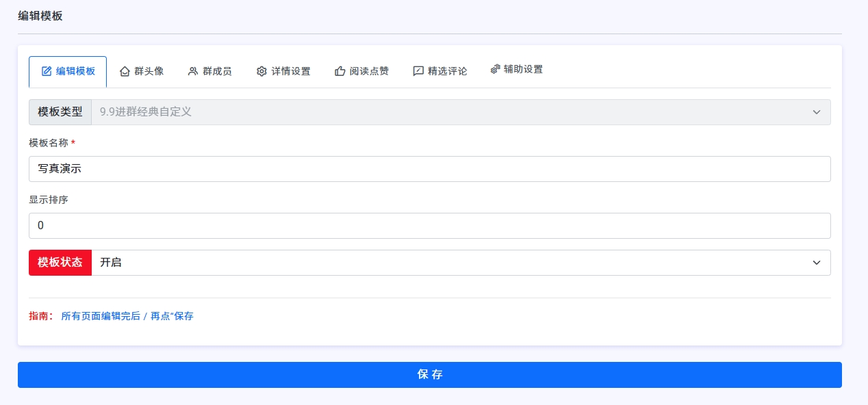Click the gray 模板类型 label
This screenshot has width=868, height=405.
click(x=60, y=112)
